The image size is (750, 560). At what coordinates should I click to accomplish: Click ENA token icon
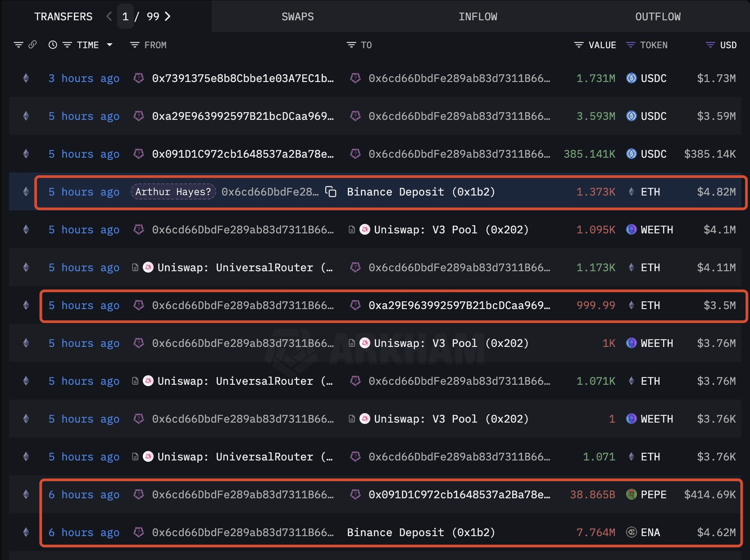click(632, 533)
